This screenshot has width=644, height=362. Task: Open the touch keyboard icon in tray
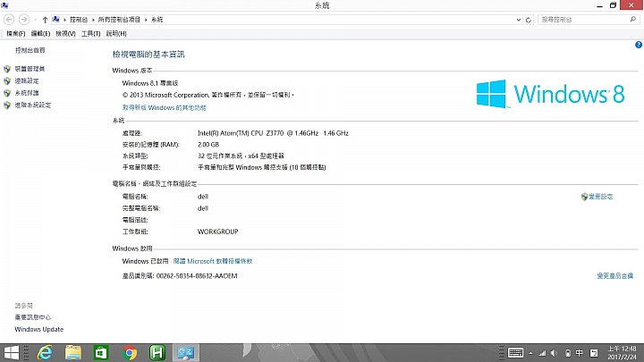(515, 352)
